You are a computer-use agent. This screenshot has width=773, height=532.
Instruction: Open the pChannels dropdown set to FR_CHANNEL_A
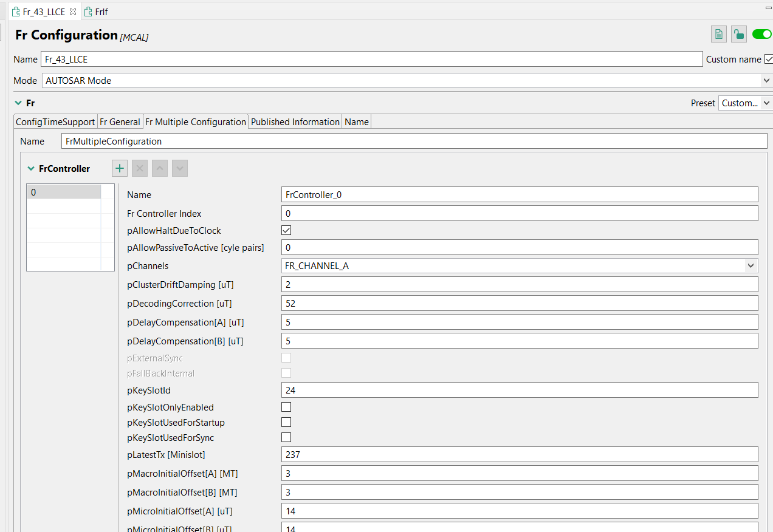click(751, 265)
